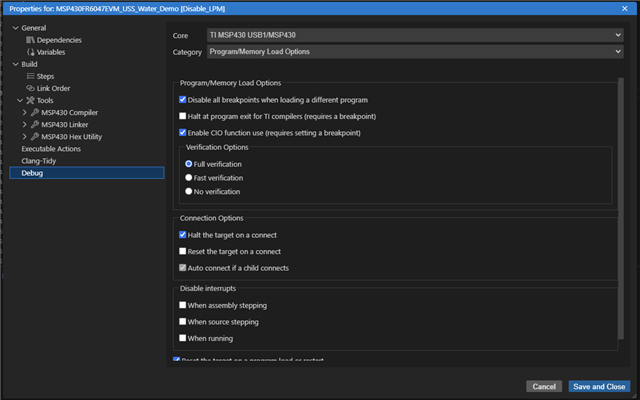
Task: Click the MSP430 Linker wrench icon
Action: coord(35,124)
